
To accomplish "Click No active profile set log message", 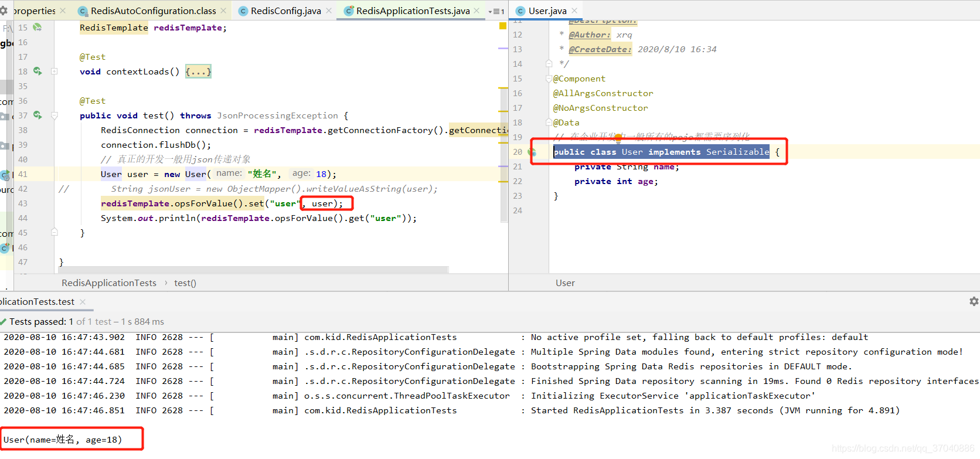I will 700,337.
